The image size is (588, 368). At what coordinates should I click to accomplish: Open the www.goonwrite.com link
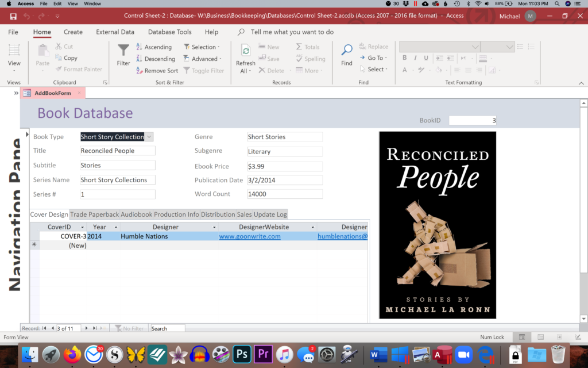click(x=250, y=236)
